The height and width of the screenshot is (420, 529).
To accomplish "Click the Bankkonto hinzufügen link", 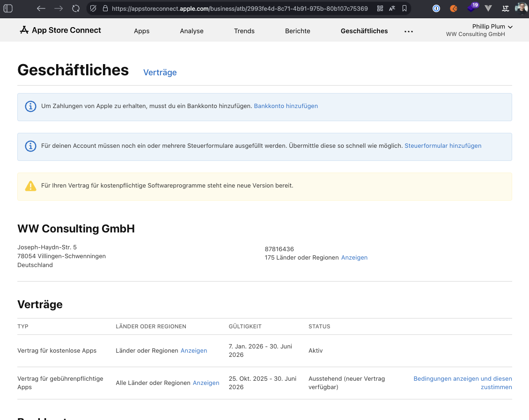I will coord(286,106).
